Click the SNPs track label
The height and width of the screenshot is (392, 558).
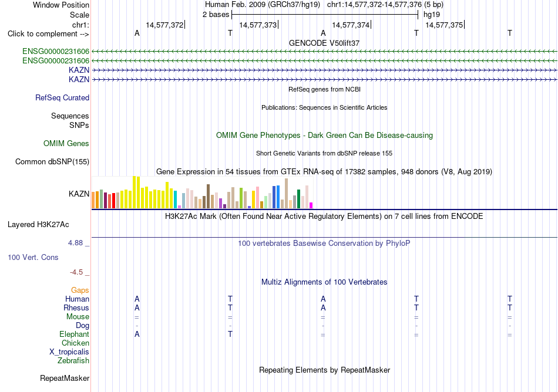click(79, 125)
